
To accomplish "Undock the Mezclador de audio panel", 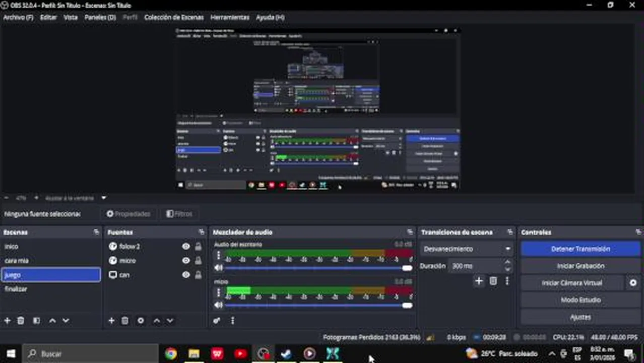I will [x=410, y=232].
